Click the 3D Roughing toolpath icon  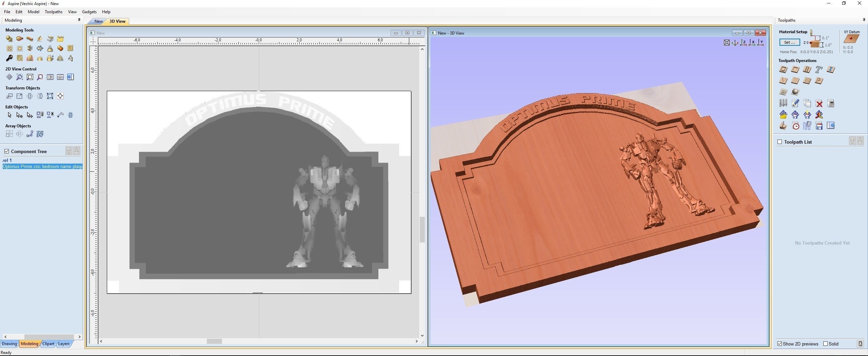click(x=783, y=92)
